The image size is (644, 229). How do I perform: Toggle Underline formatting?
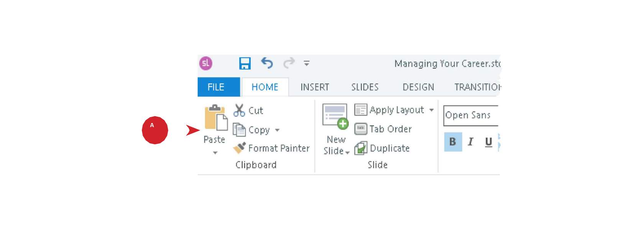[x=488, y=142]
